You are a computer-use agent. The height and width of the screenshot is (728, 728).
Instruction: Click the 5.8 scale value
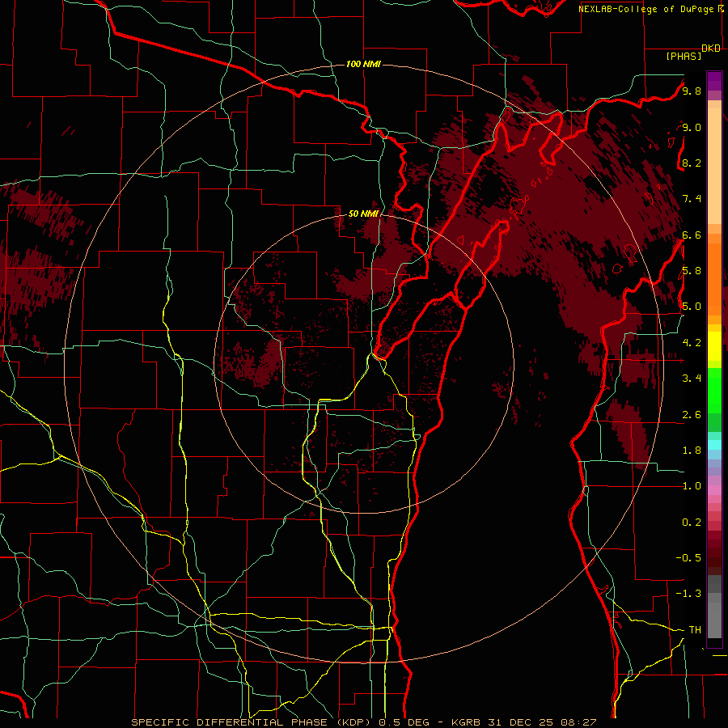click(x=692, y=271)
